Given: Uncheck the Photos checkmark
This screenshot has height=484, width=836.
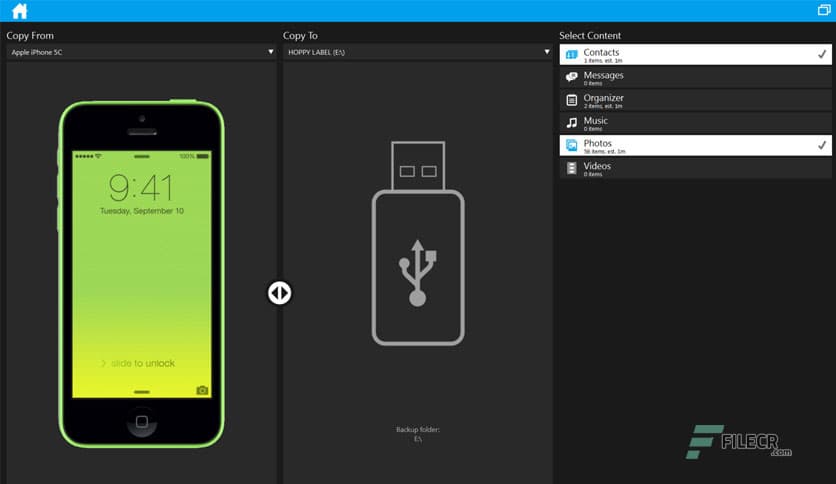Looking at the screenshot, I should pyautogui.click(x=822, y=145).
